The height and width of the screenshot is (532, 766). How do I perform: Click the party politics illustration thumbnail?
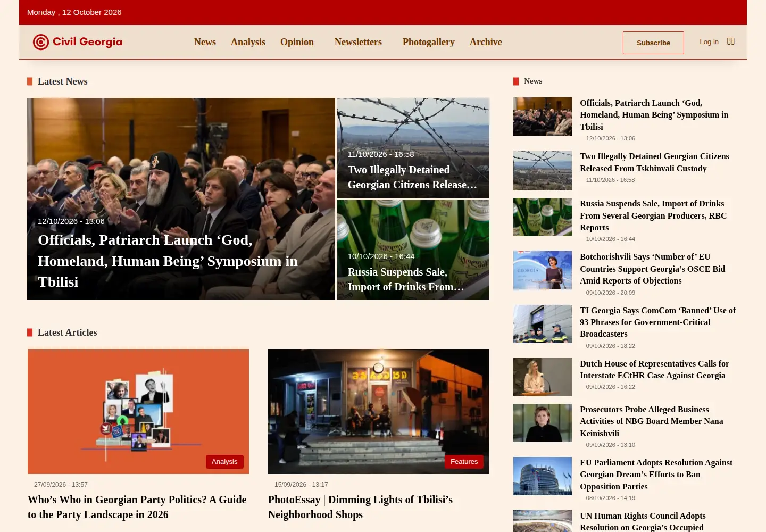[x=138, y=411]
